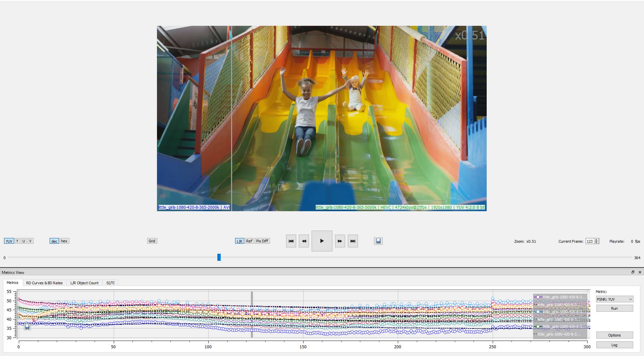Show only the U channel
This screenshot has width=644, height=356.
tap(24, 241)
